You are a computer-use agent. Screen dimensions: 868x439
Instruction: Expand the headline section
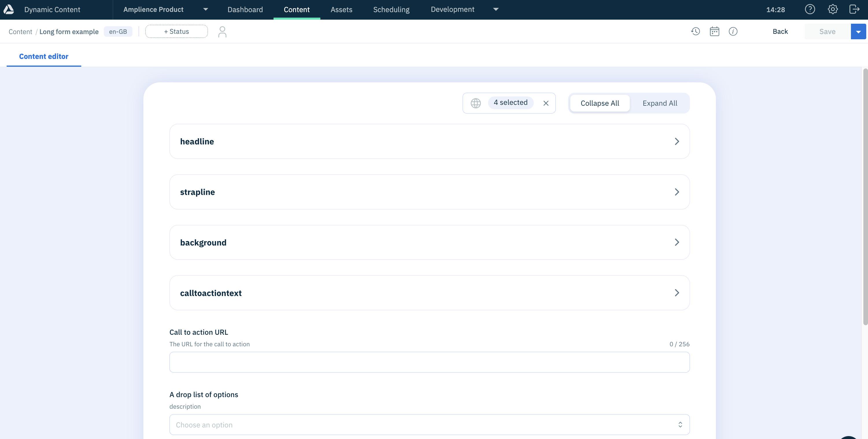pos(677,142)
